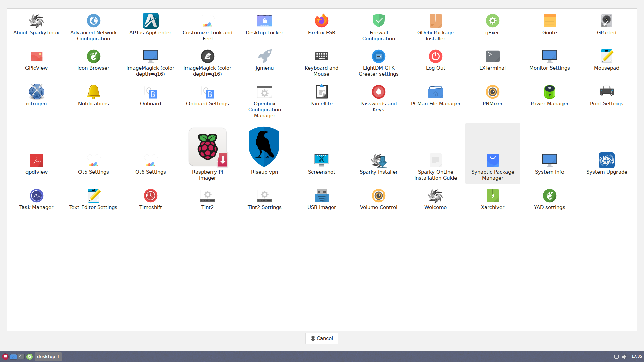This screenshot has width=644, height=362.
Task: Click desktop 1 in the taskbar
Action: [48, 356]
